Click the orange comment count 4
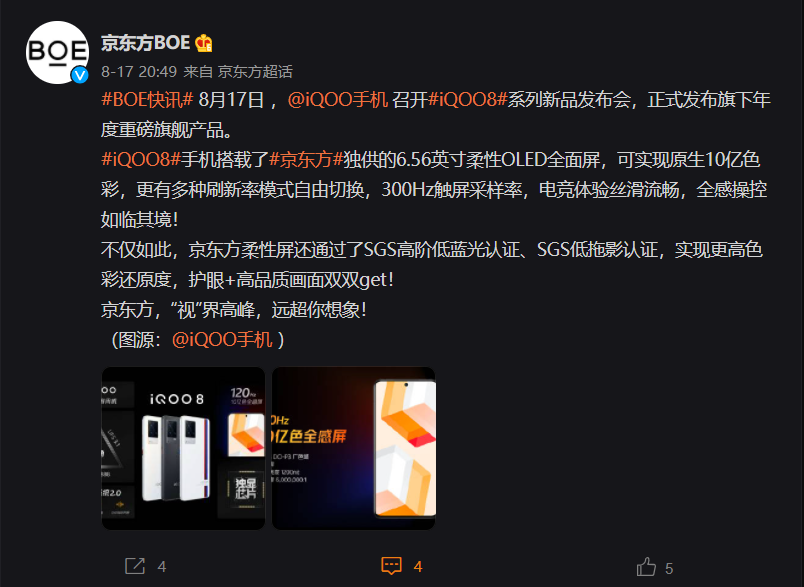The height and width of the screenshot is (587, 804). [418, 566]
